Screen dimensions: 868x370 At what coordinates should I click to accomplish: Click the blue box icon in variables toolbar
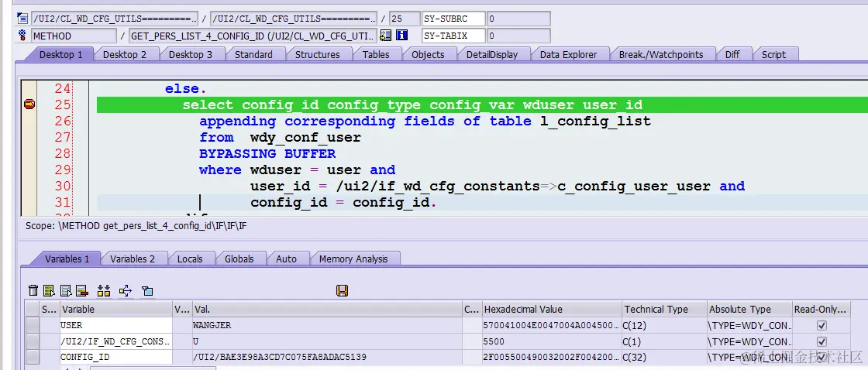(146, 290)
